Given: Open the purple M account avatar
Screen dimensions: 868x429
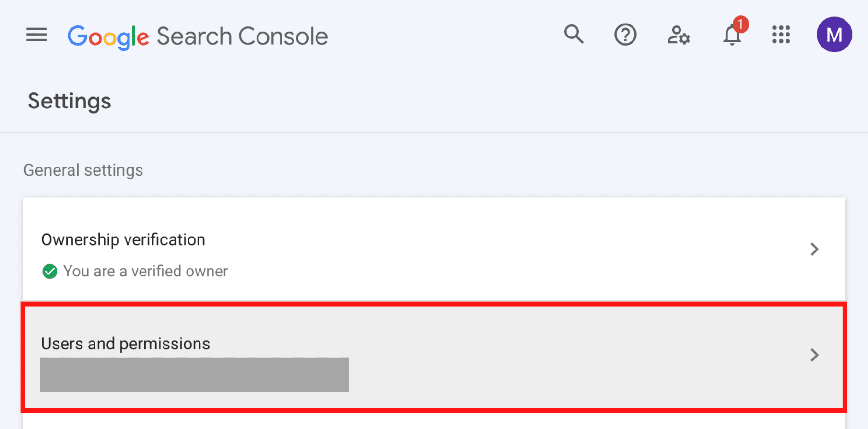Looking at the screenshot, I should point(834,35).
